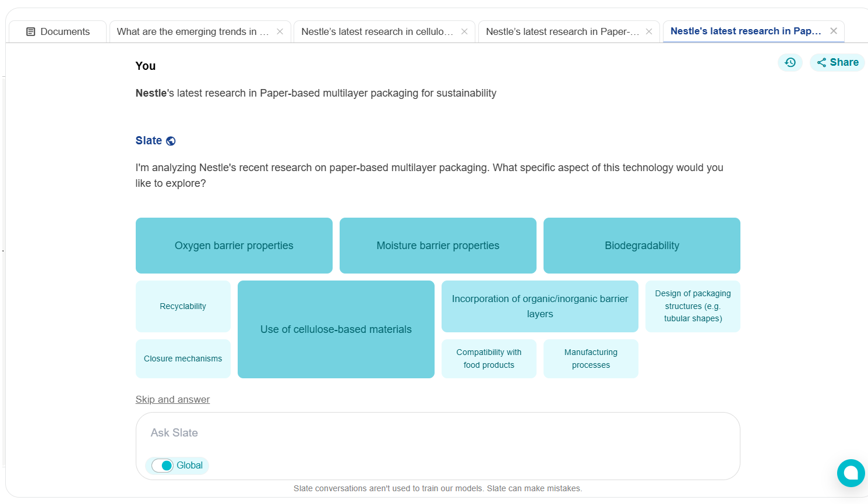The width and height of the screenshot is (868, 504).
Task: Click the Share button
Action: click(837, 62)
